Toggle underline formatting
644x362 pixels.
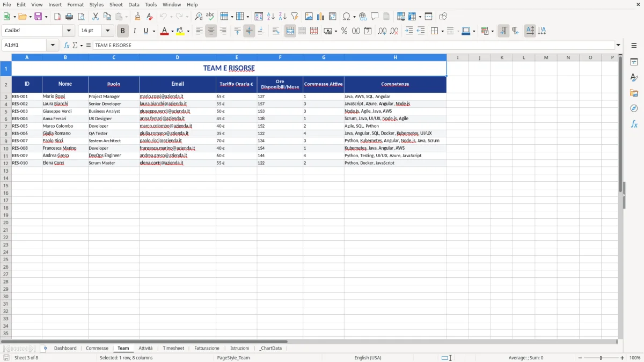click(145, 31)
